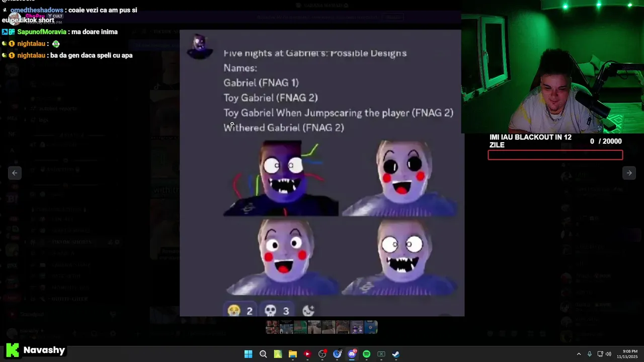Open the Xbox Game Bar icon in the taskbar

pyautogui.click(x=381, y=354)
